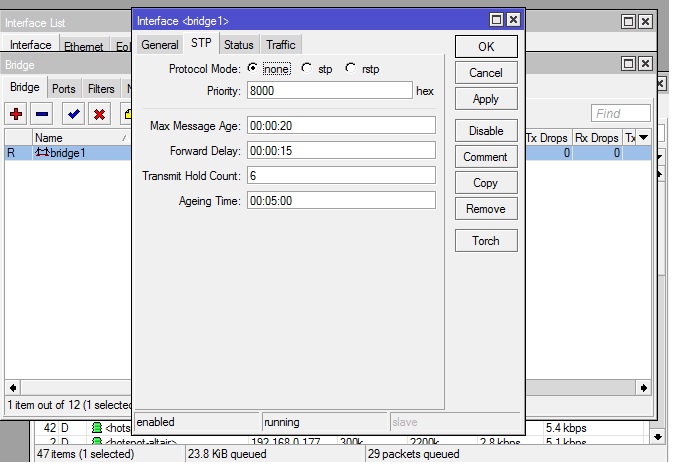Screen dimensions: 673x475
Task: Edit the Ageing Time field
Action: 341,201
